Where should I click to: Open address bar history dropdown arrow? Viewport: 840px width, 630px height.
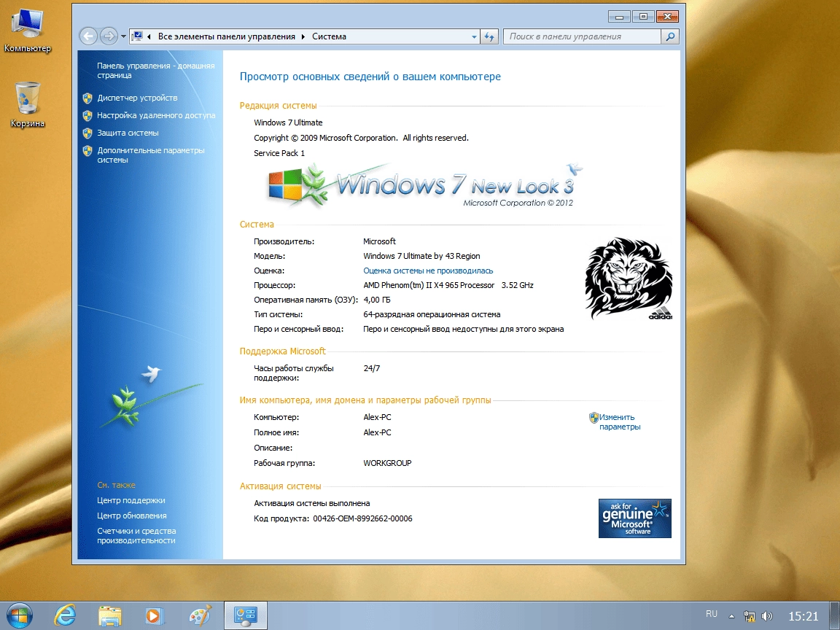click(474, 36)
